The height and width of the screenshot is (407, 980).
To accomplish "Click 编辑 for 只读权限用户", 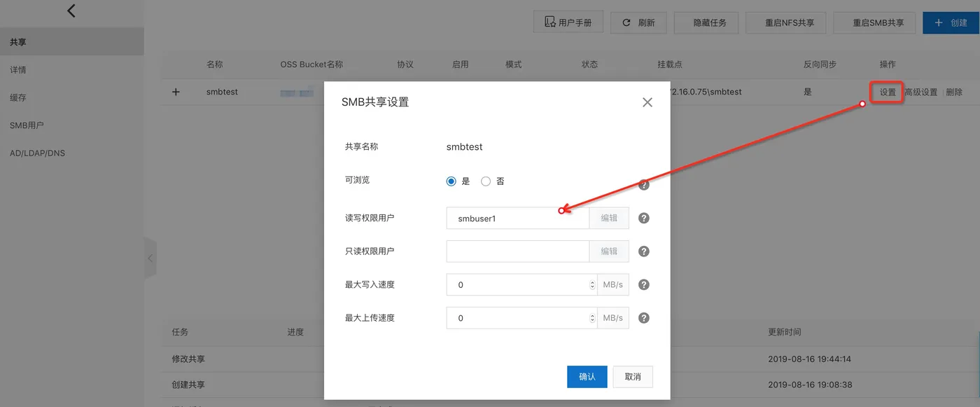I will point(609,251).
